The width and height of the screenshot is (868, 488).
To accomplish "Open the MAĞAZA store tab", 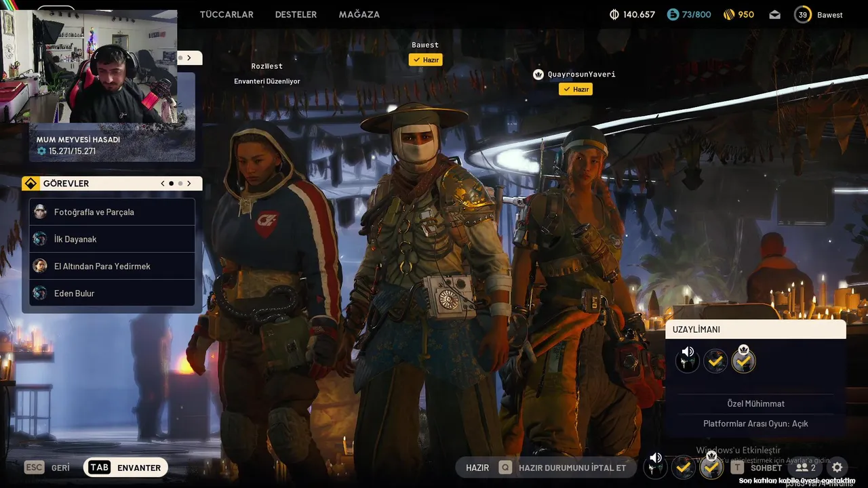I will tap(359, 14).
